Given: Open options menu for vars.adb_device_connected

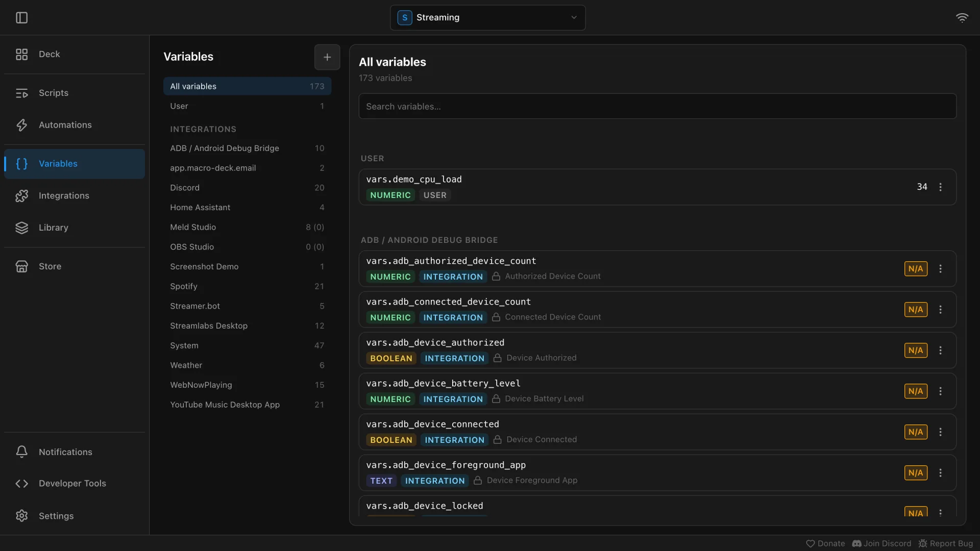Looking at the screenshot, I should tap(940, 432).
